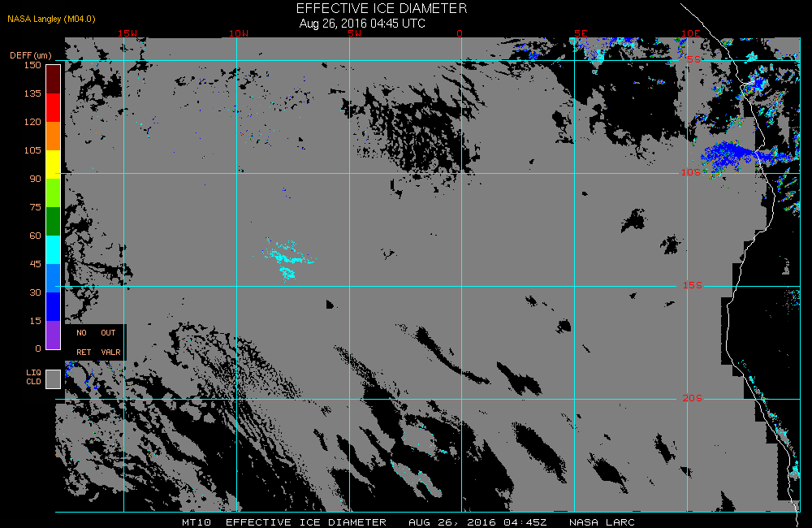Screen dimensions: 812x528
Task: Click the 10W longitude label
Action: tap(239, 33)
